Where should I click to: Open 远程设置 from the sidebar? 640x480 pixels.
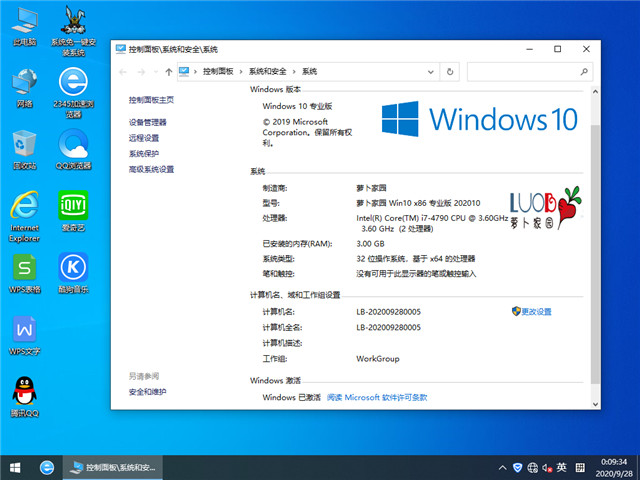[144, 138]
